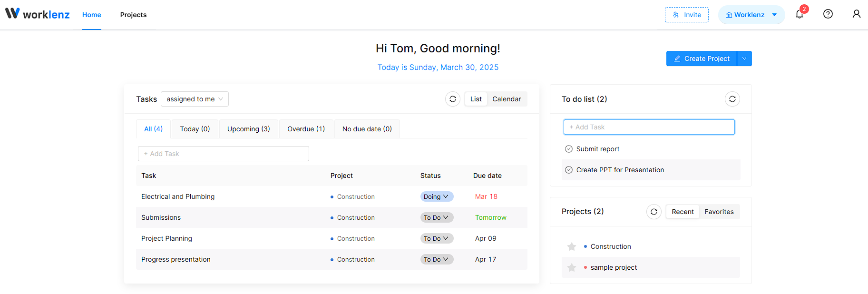Open the notifications bell

pyautogui.click(x=799, y=14)
